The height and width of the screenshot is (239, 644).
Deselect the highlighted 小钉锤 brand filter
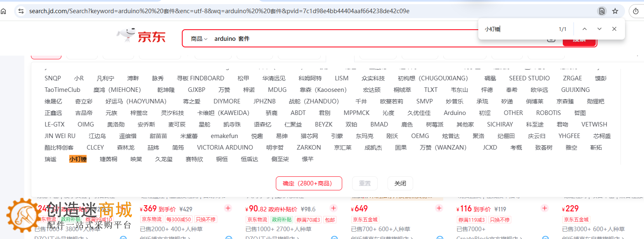(x=78, y=159)
